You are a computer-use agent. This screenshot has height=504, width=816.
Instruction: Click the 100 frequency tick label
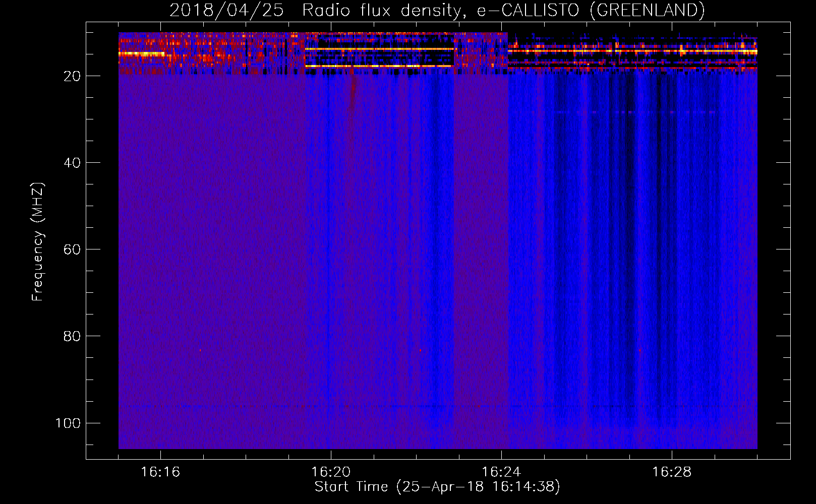[68, 423]
